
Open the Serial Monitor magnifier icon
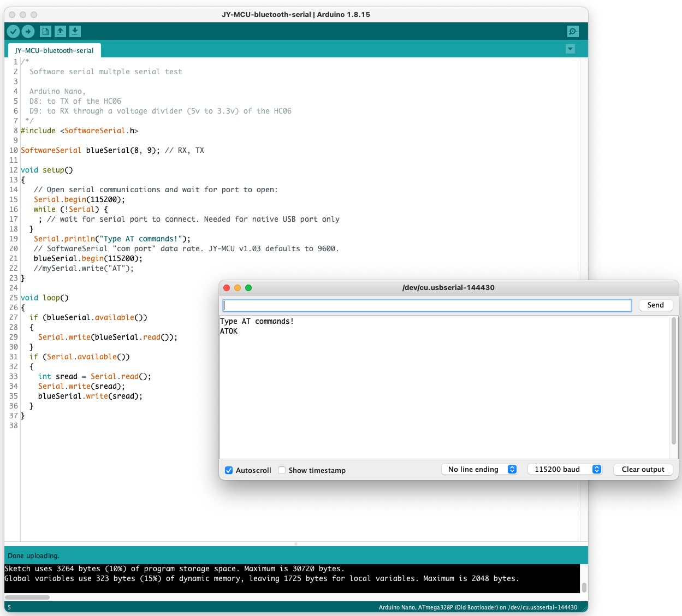(x=572, y=32)
